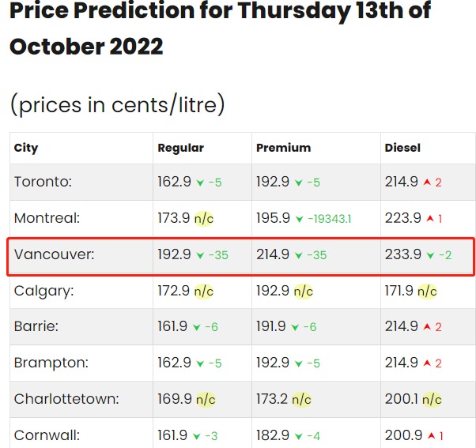Select the City column header
The height and width of the screenshot is (448, 476).
click(26, 148)
